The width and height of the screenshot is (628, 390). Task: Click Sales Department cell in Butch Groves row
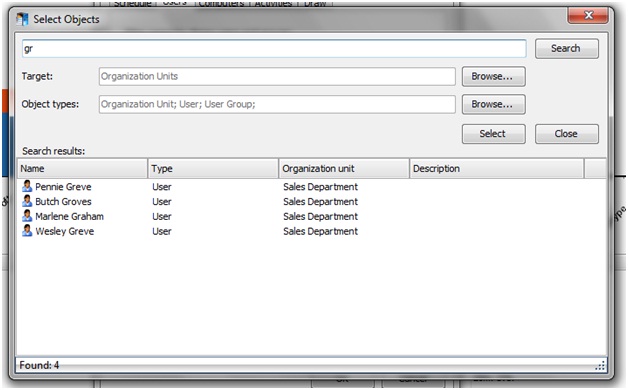pos(320,202)
